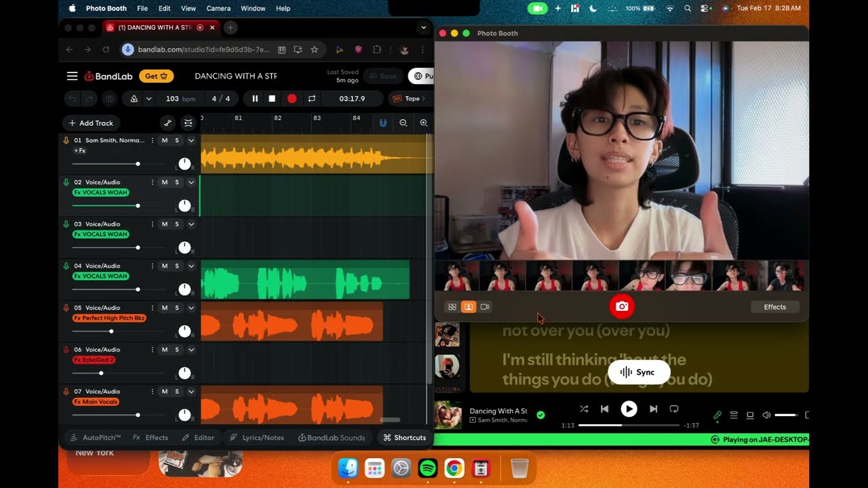Expand track 05 options chevron
This screenshot has height=488, width=868.
coord(191,308)
